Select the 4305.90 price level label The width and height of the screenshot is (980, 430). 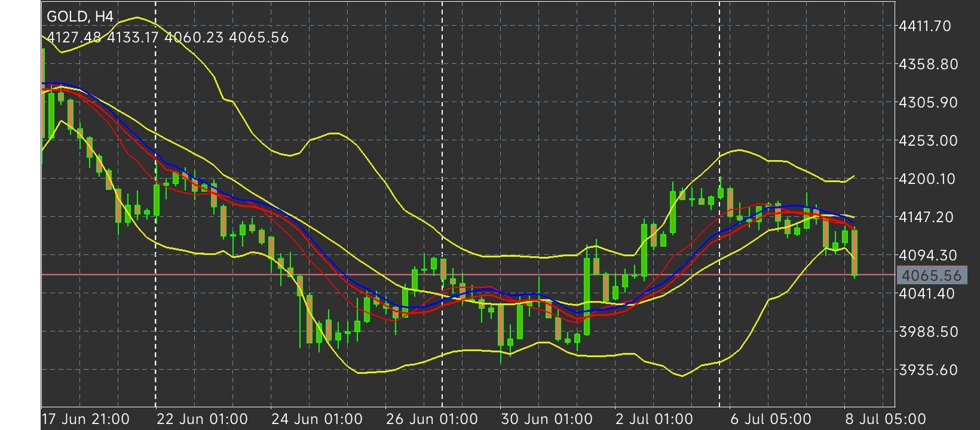point(929,102)
